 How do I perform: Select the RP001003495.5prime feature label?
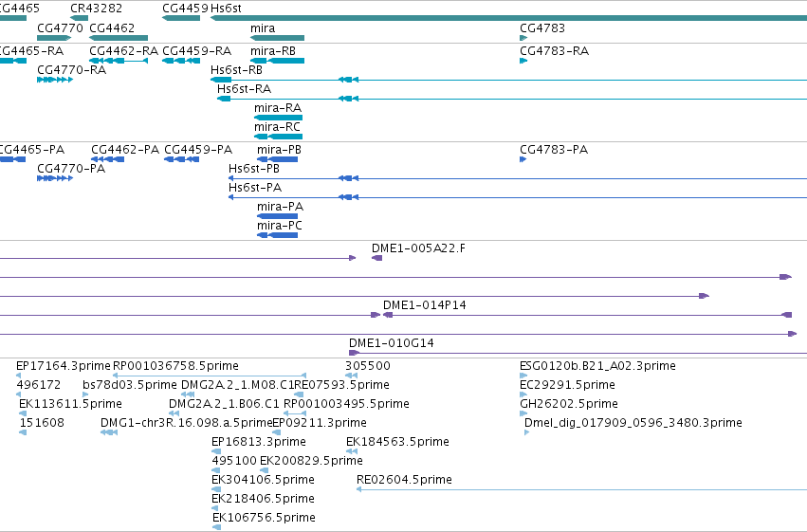(x=346, y=404)
